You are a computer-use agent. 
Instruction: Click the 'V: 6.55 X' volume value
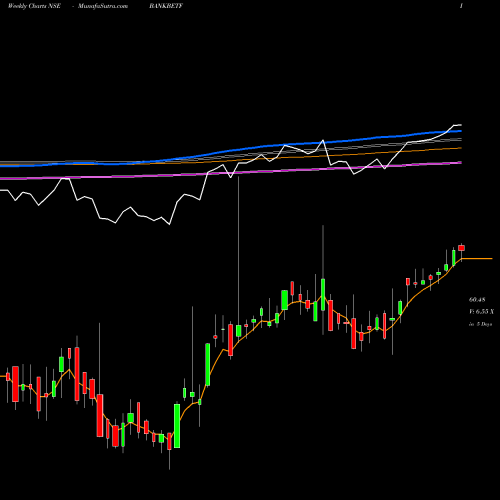pyautogui.click(x=481, y=312)
